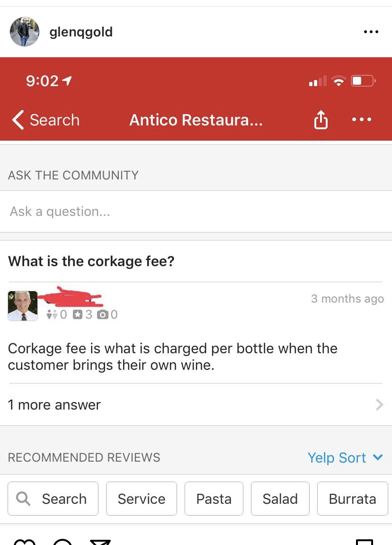
Task: Open the answerer's profile photo
Action: coord(23,306)
